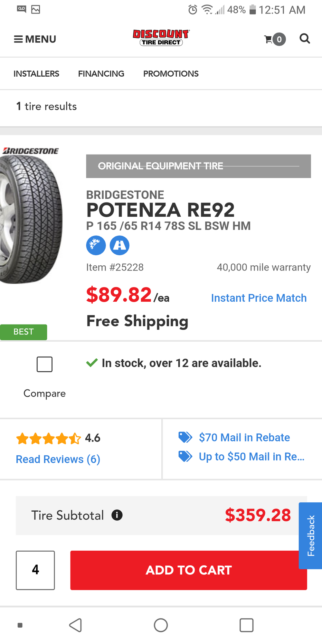Open the Feedback side tab
The height and width of the screenshot is (644, 322).
(310, 535)
